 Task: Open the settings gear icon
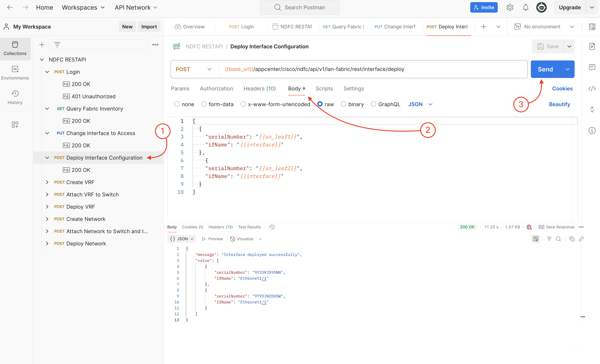tap(510, 8)
